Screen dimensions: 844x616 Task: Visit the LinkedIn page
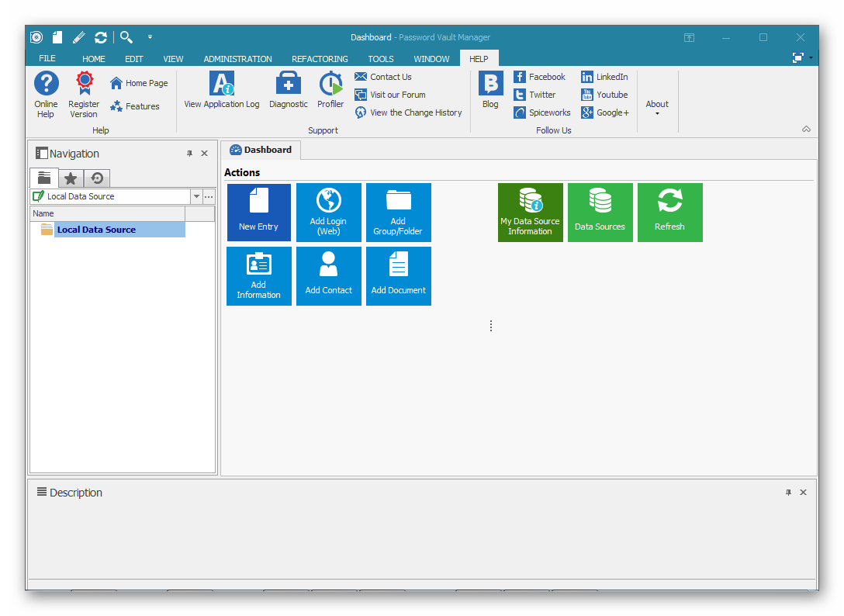point(604,77)
